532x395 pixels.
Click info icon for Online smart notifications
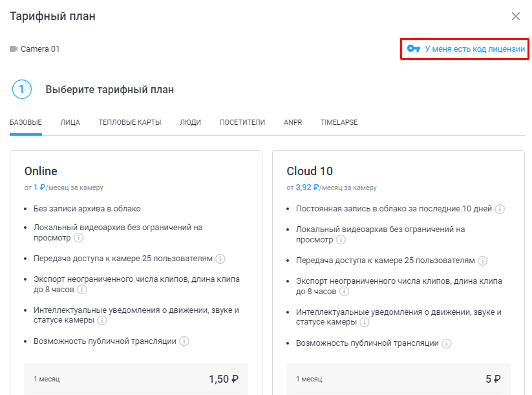click(102, 321)
